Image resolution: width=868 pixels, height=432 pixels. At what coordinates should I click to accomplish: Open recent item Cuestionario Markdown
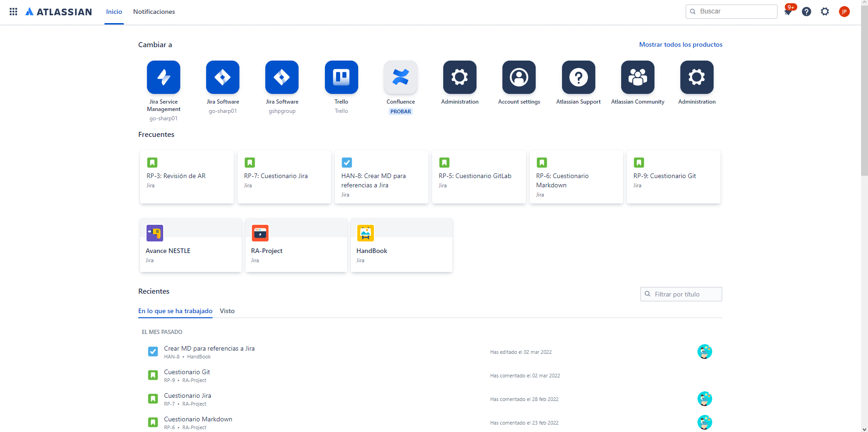click(x=198, y=419)
